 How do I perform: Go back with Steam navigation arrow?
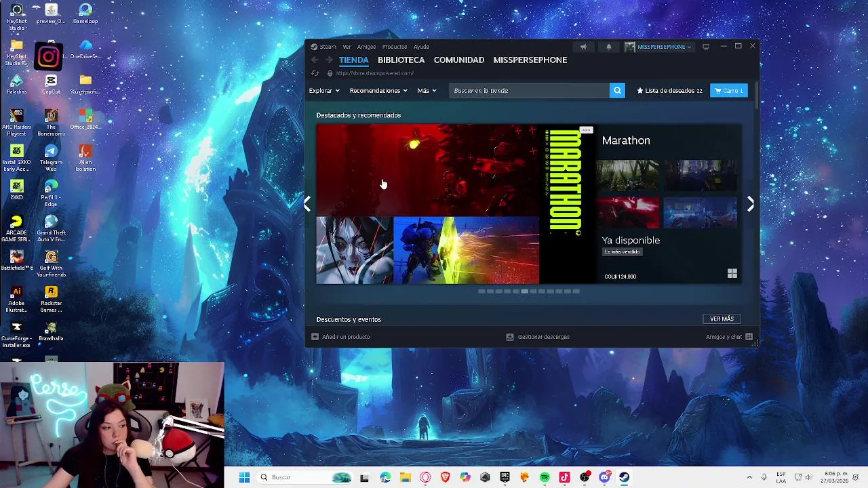point(314,60)
